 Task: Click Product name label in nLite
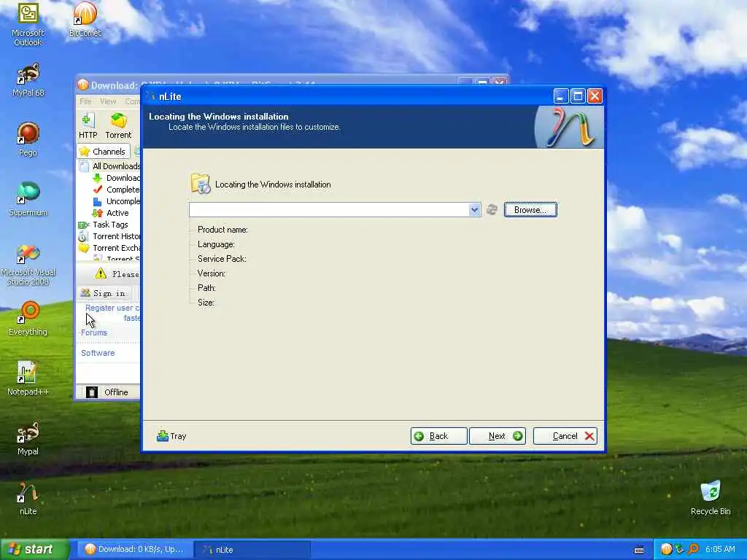[222, 230]
